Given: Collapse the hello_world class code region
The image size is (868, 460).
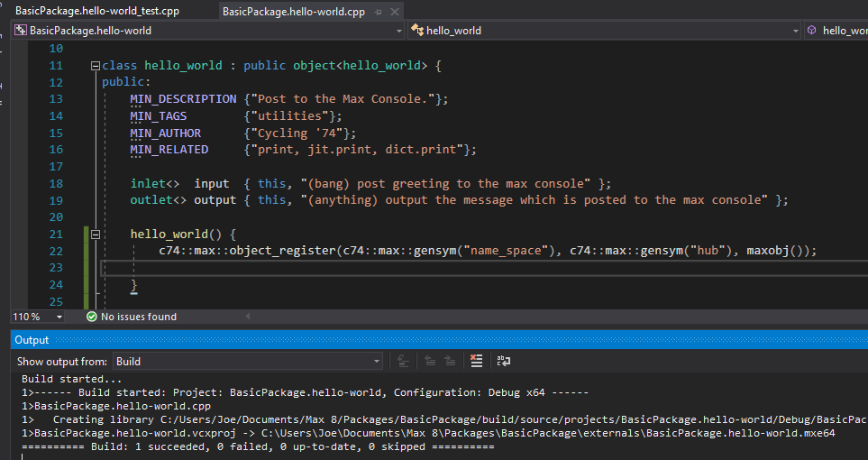Looking at the screenshot, I should click(96, 66).
